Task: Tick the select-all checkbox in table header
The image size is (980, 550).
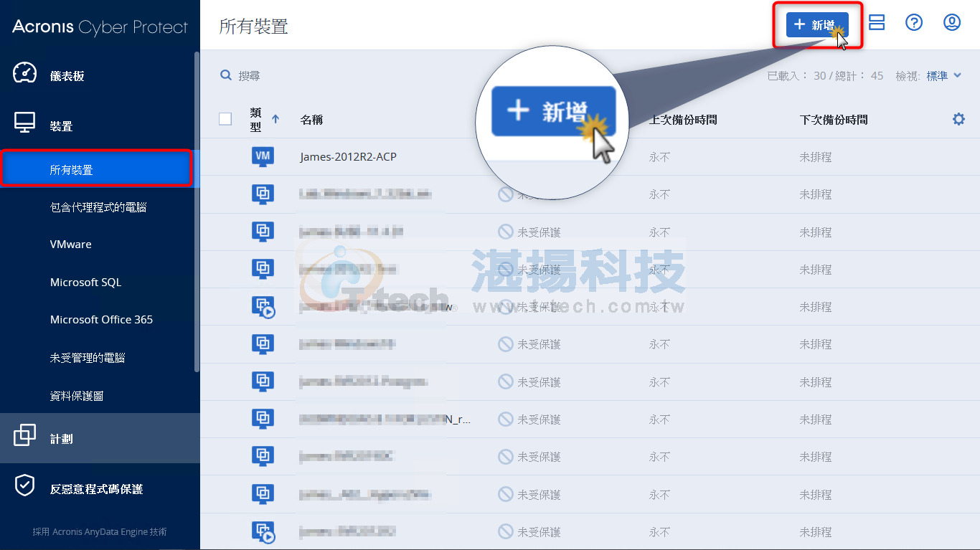Action: pyautogui.click(x=225, y=119)
